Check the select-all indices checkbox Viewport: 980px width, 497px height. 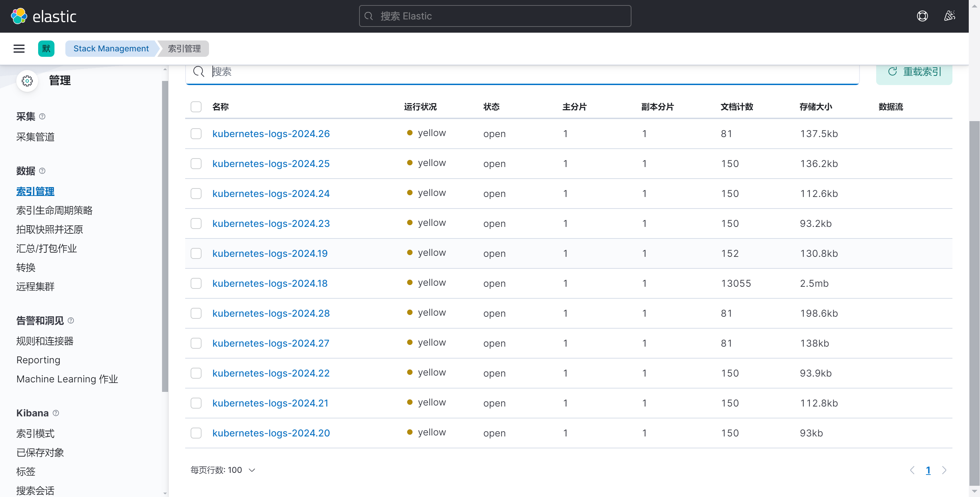coord(196,107)
